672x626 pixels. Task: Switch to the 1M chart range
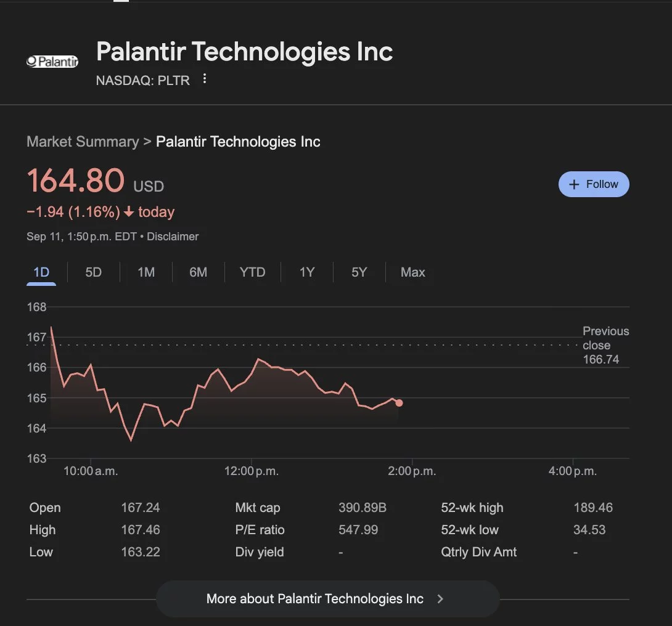coord(146,272)
